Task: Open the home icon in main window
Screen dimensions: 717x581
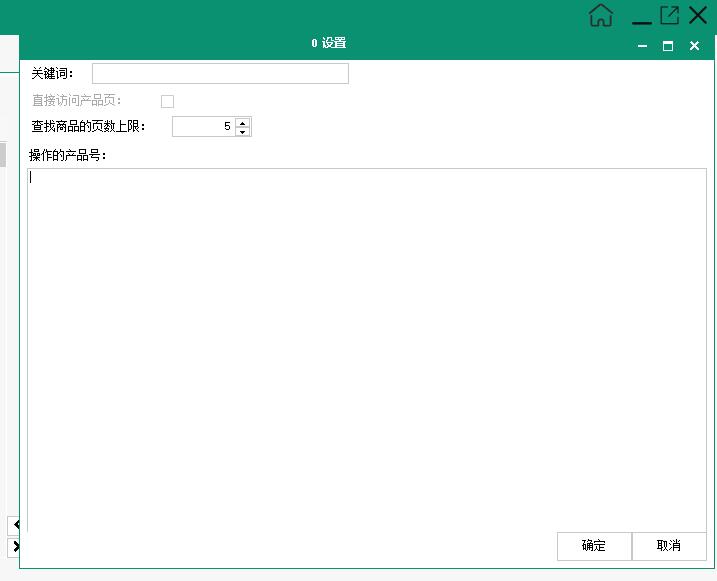Action: [x=600, y=16]
